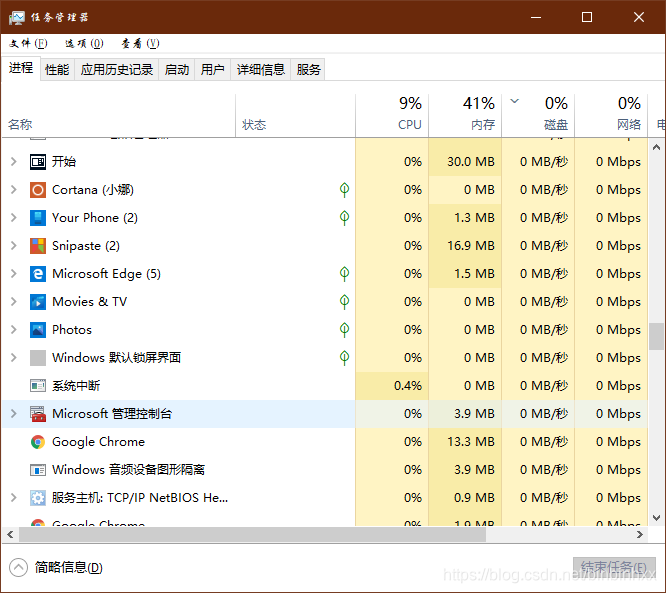This screenshot has width=666, height=593.
Task: Expand the Microsoft Edge (5) group
Action: [x=14, y=274]
